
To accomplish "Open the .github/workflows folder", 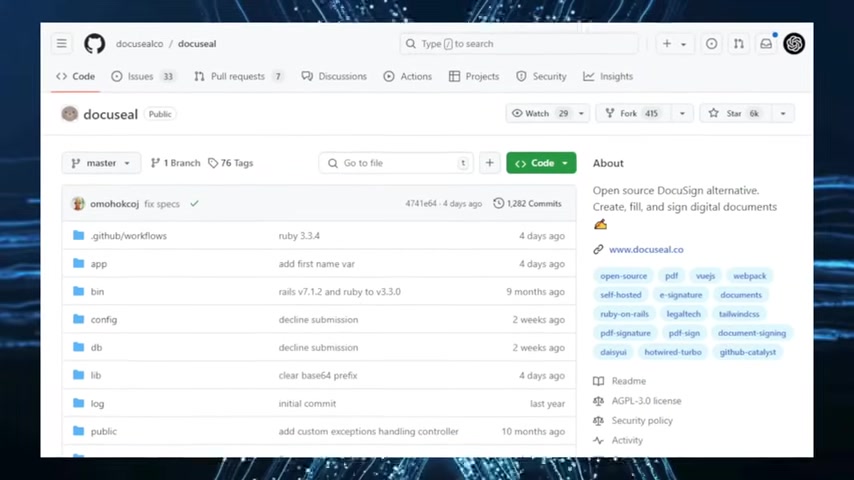I will [x=129, y=236].
